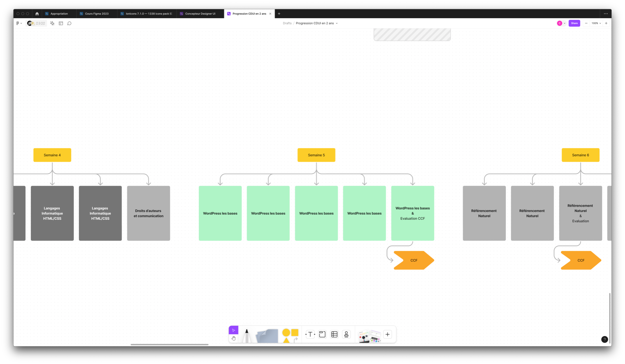Insert a table with the Table tool

tap(334, 334)
